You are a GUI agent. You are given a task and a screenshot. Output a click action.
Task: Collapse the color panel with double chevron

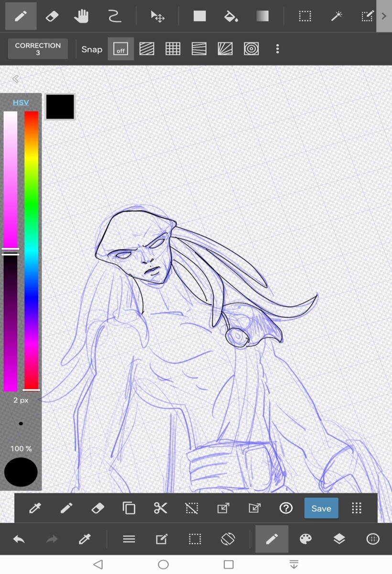tap(15, 79)
